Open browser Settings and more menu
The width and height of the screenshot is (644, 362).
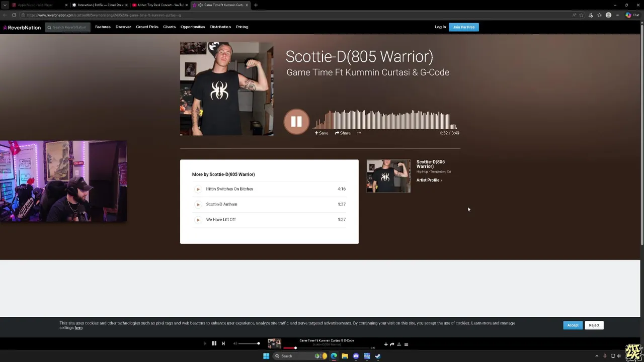click(617, 15)
